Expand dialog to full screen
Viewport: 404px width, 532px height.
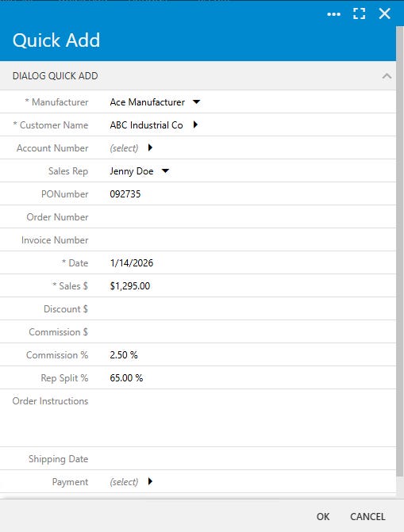coord(359,14)
